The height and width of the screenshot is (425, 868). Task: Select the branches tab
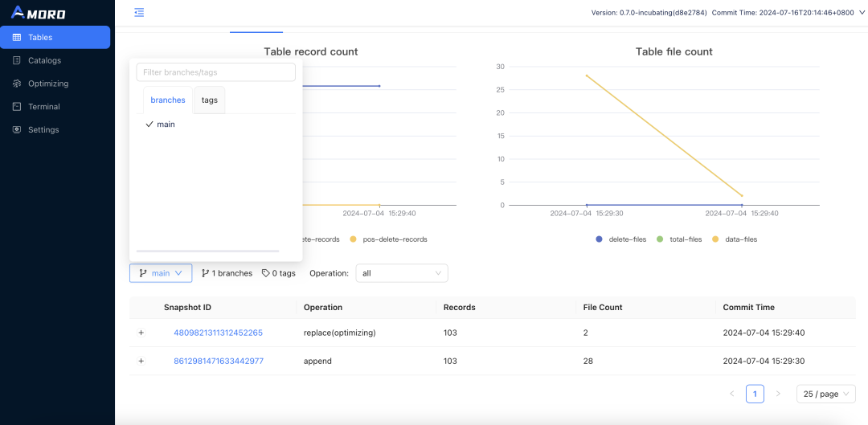(x=168, y=100)
